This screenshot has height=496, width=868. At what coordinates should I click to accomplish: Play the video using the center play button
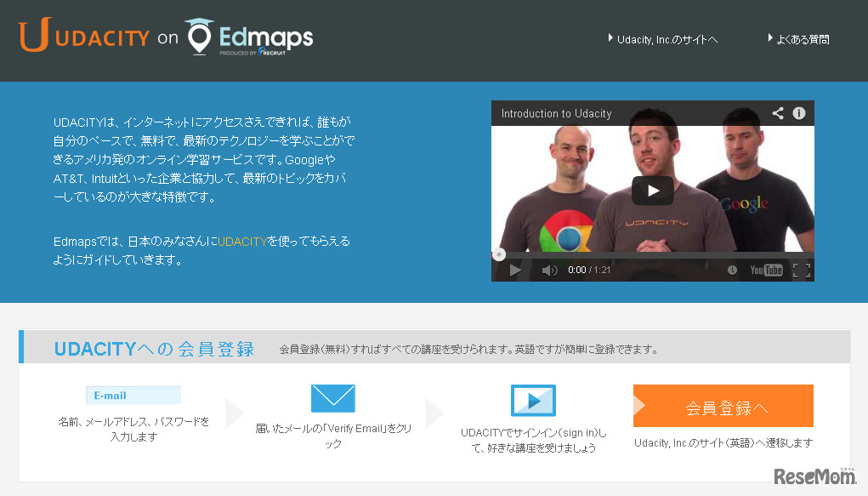tap(653, 191)
